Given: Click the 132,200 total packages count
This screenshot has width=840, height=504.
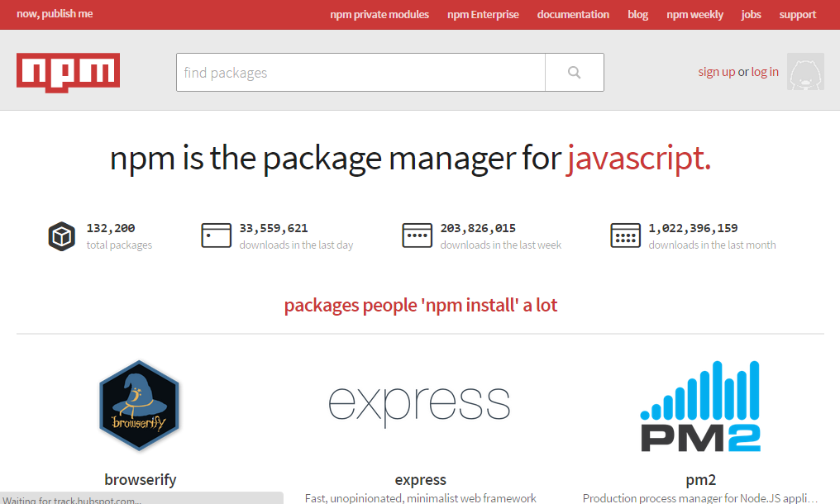Looking at the screenshot, I should tap(111, 228).
